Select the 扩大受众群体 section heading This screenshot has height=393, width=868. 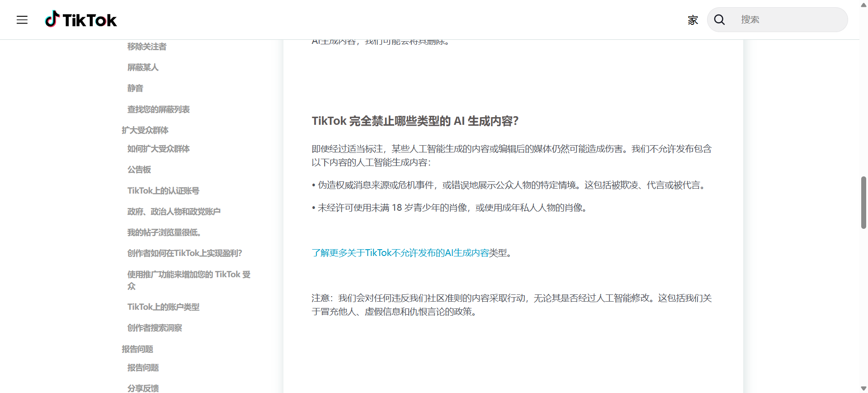click(145, 130)
